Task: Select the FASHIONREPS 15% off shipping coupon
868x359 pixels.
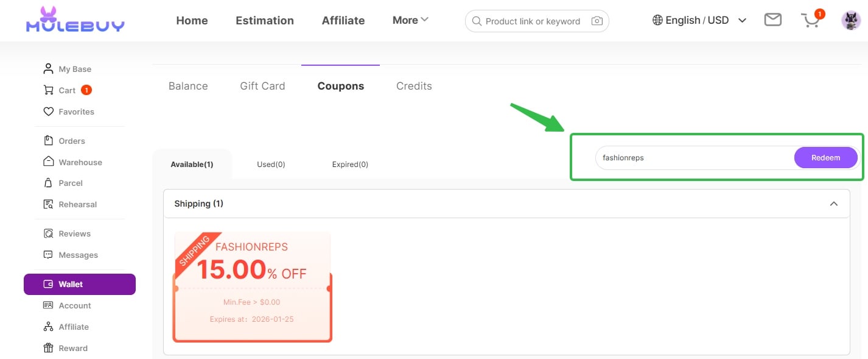Action: 253,286
